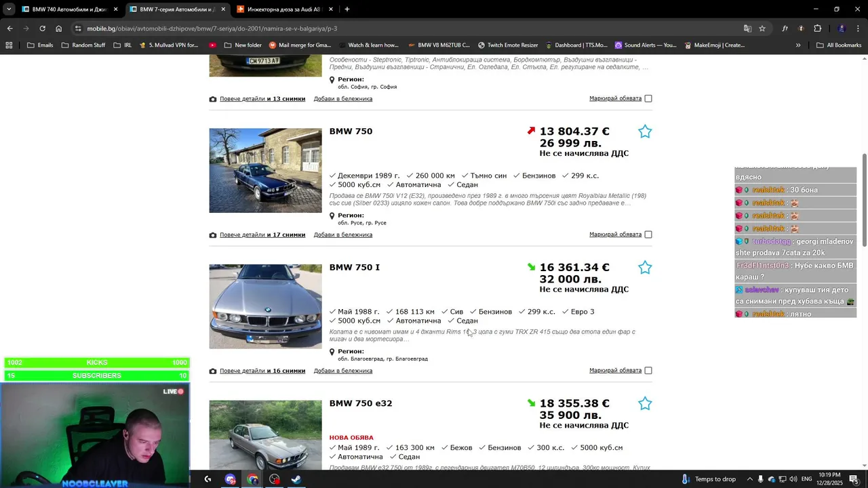Open the Random Stuff bookmarks folder
This screenshot has height=488, width=868.
pyautogui.click(x=83, y=45)
